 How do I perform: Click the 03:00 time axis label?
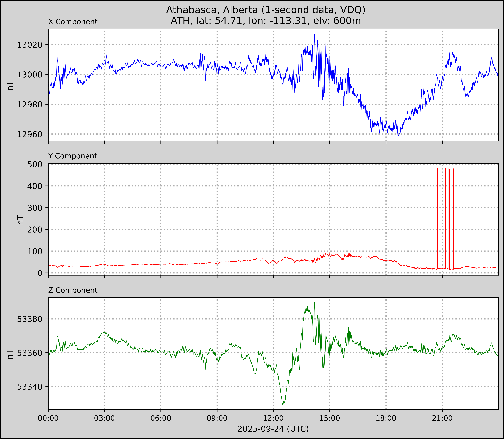coord(104,418)
